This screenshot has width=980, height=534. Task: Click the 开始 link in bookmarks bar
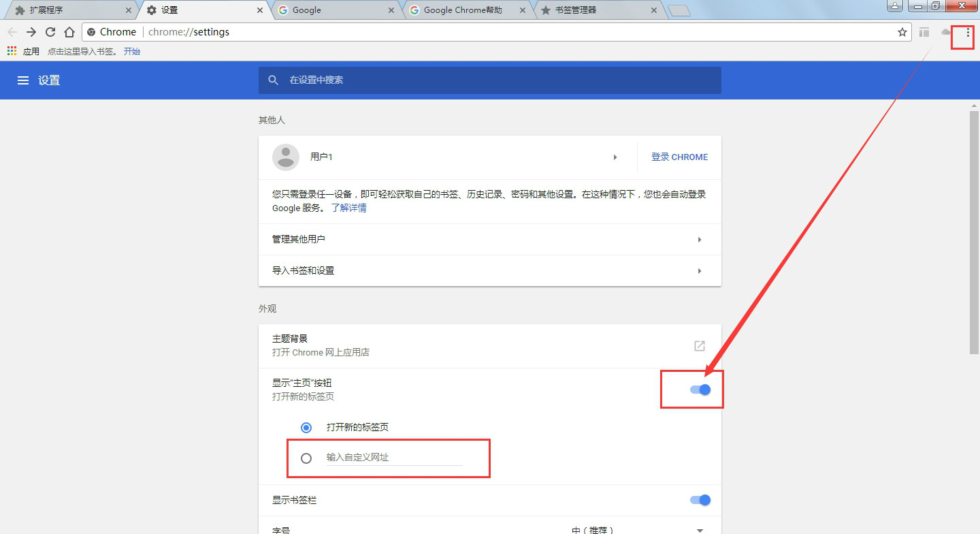132,51
